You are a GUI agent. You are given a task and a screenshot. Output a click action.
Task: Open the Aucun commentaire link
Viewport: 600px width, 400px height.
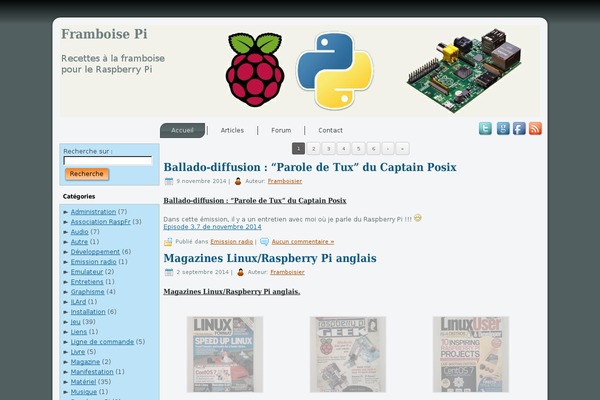(x=303, y=242)
